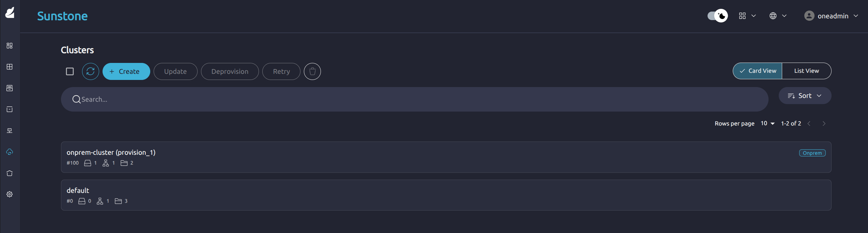Click the settings gear sidebar icon

pos(10,194)
